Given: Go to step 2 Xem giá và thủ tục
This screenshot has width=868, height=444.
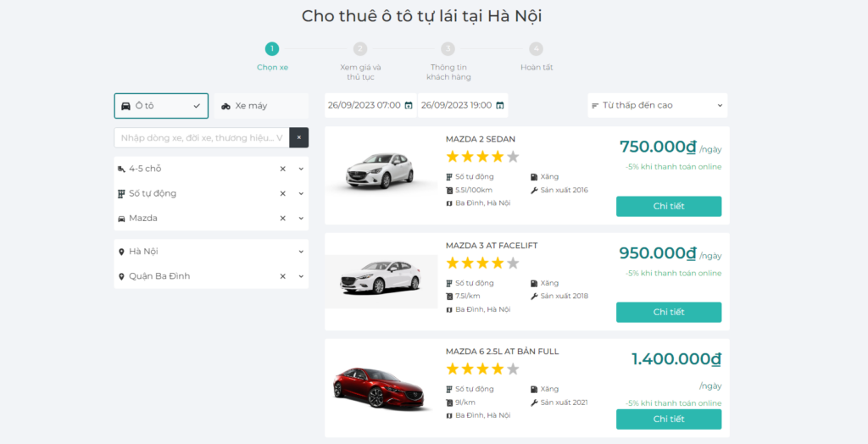Looking at the screenshot, I should tap(360, 49).
